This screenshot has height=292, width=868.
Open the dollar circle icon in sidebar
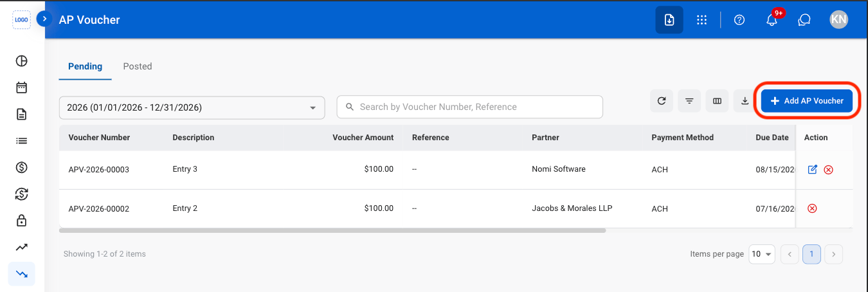pos(22,168)
